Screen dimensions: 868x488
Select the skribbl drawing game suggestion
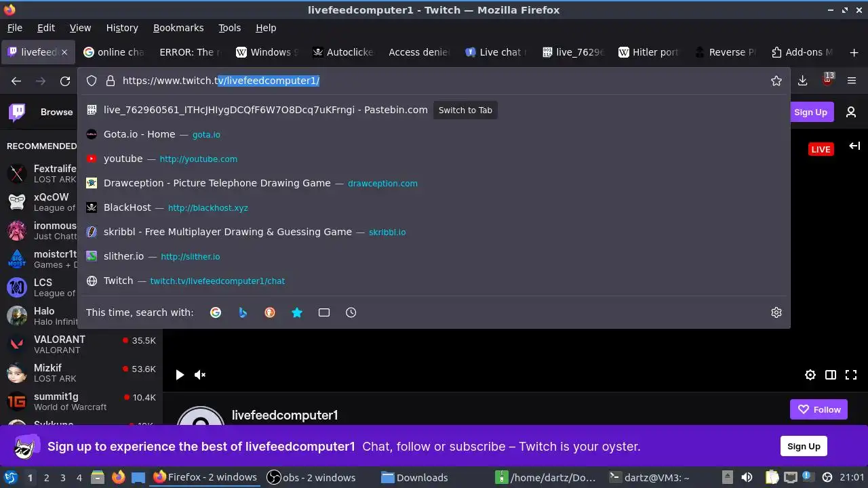pyautogui.click(x=434, y=232)
